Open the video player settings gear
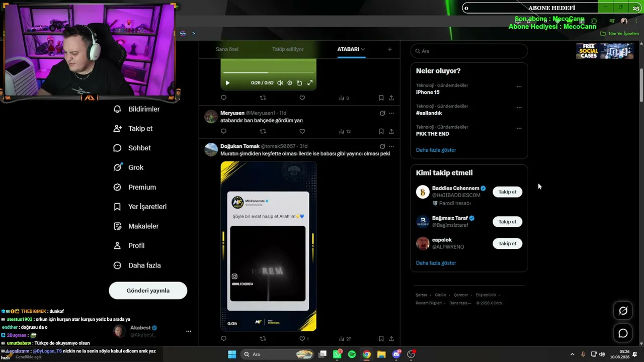This screenshot has width=644, height=362. point(290,83)
